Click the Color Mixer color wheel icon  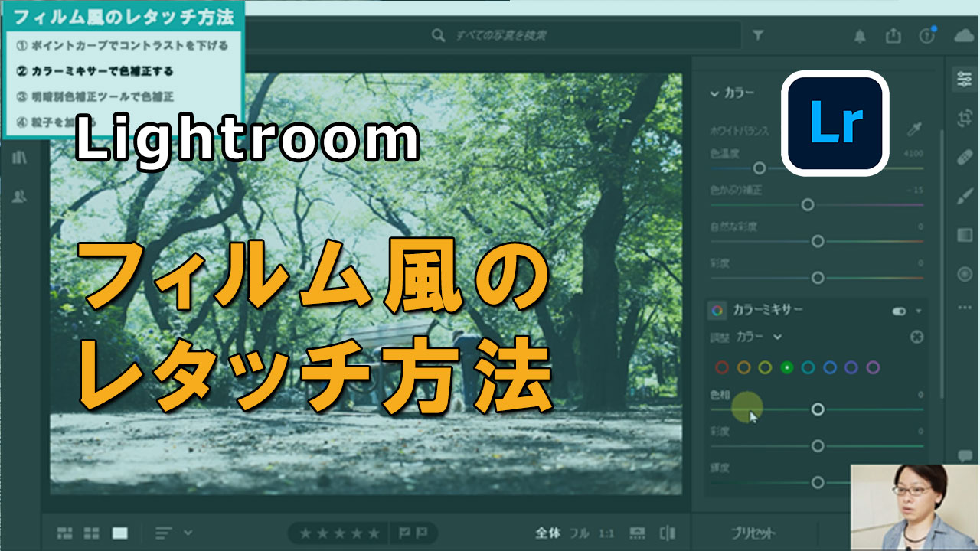click(x=717, y=310)
